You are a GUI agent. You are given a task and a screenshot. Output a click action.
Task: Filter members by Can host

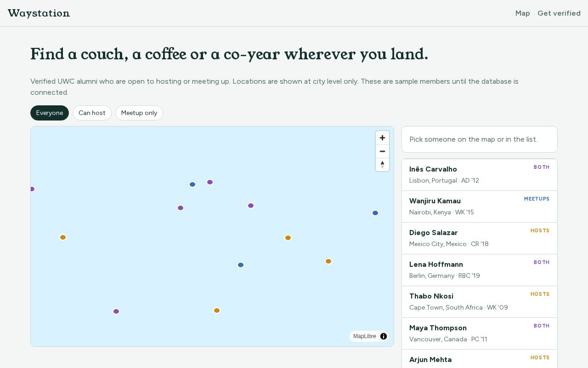coord(92,113)
